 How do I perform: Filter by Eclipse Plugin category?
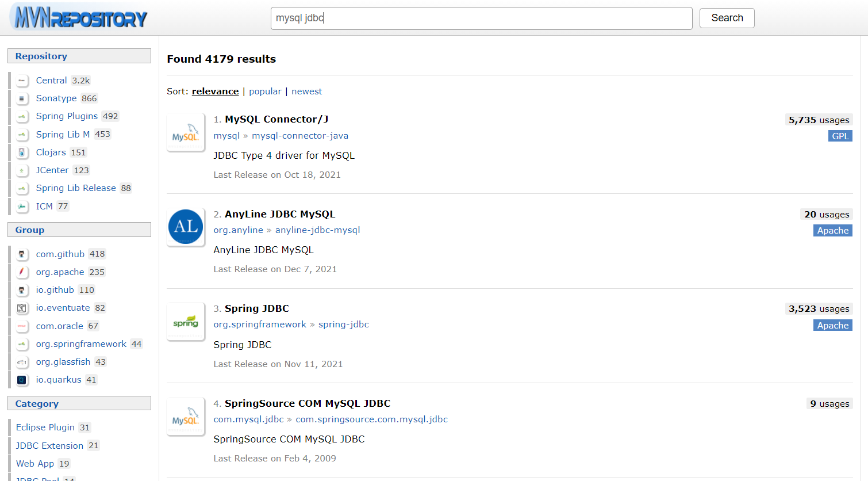[x=45, y=427]
